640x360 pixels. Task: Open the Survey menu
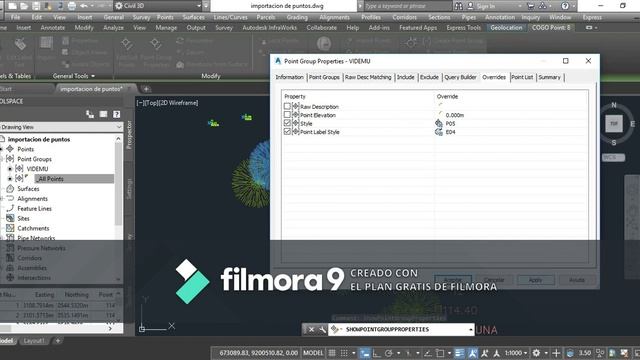(141, 17)
